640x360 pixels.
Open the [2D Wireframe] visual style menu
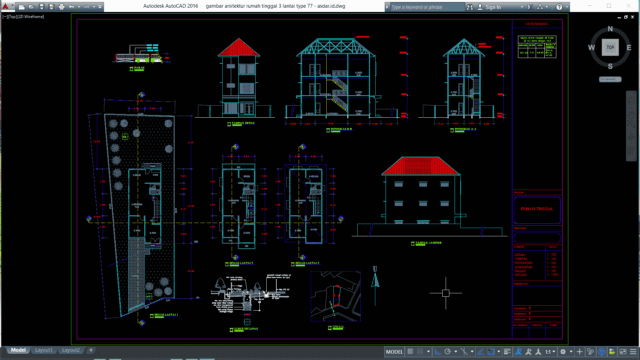coord(29,17)
